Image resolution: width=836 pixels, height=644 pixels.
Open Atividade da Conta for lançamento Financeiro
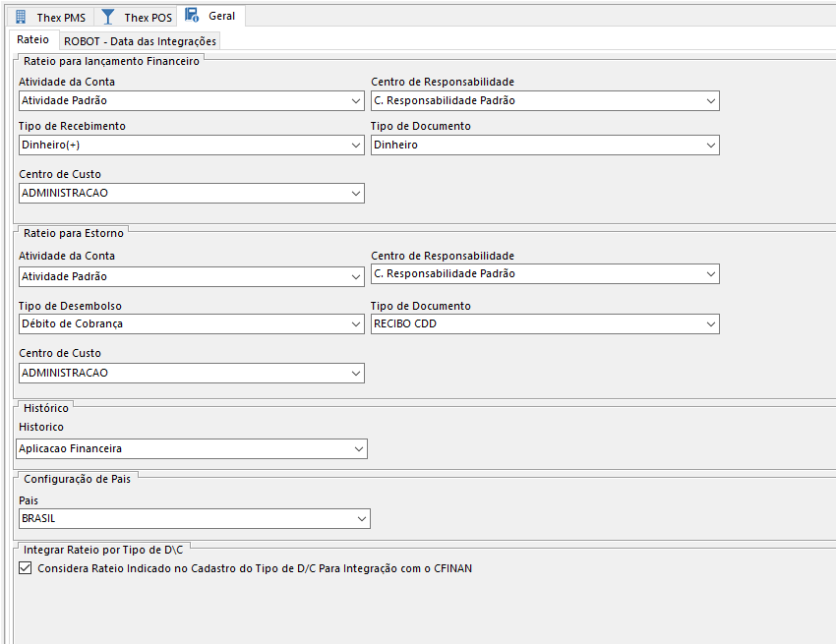point(355,101)
